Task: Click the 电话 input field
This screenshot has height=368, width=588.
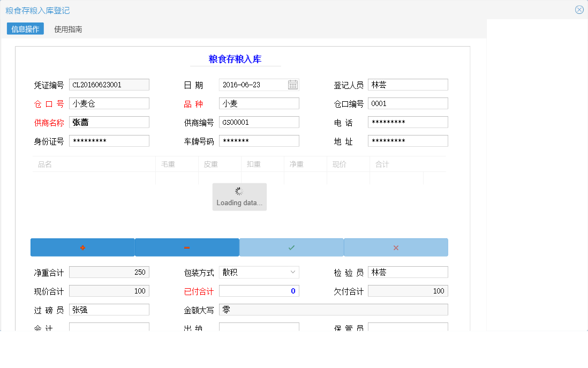Action: (x=408, y=122)
